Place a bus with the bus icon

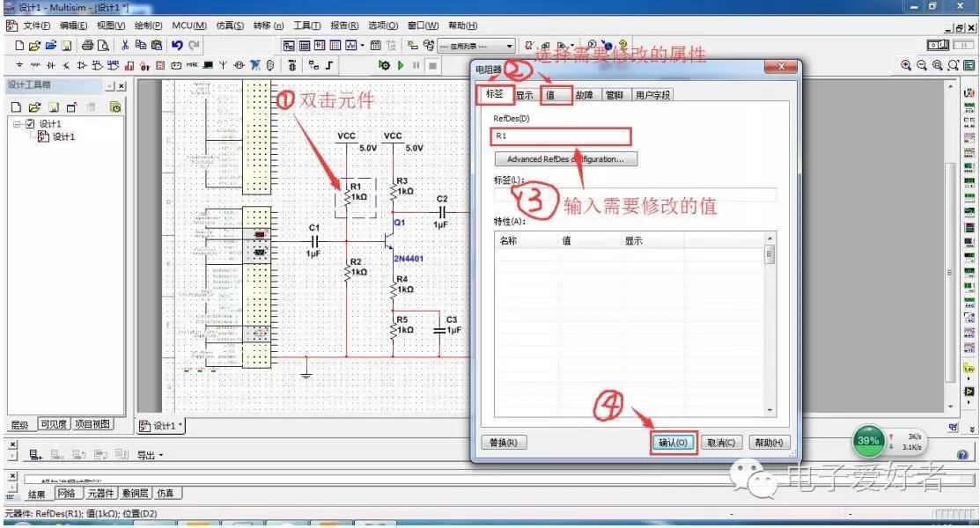tap(329, 65)
